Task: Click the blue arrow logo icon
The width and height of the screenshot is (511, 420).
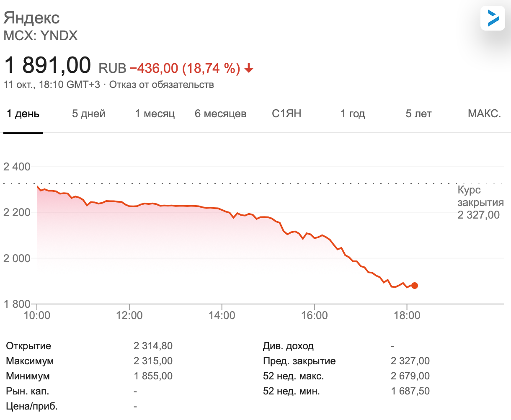Action: (493, 18)
